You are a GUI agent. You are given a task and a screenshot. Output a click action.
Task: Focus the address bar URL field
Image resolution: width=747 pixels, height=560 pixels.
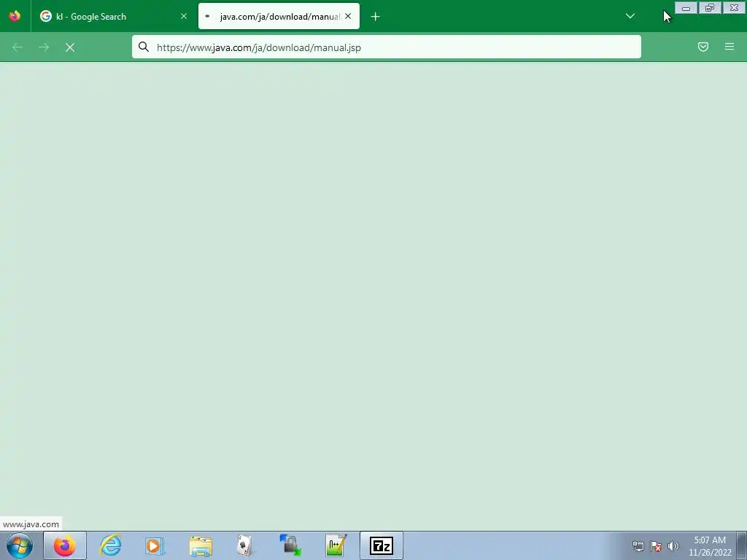click(387, 47)
